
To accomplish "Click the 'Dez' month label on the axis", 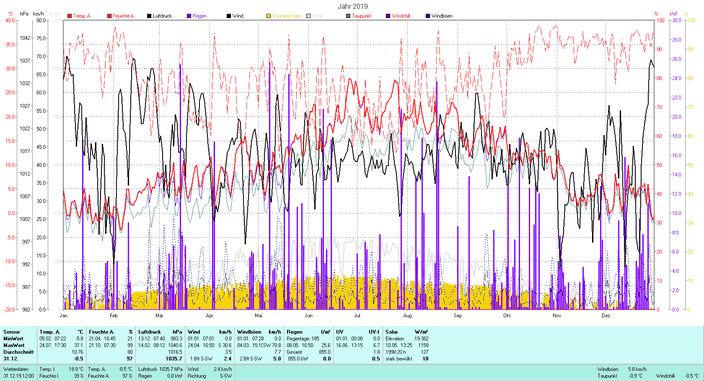I will coord(606,315).
